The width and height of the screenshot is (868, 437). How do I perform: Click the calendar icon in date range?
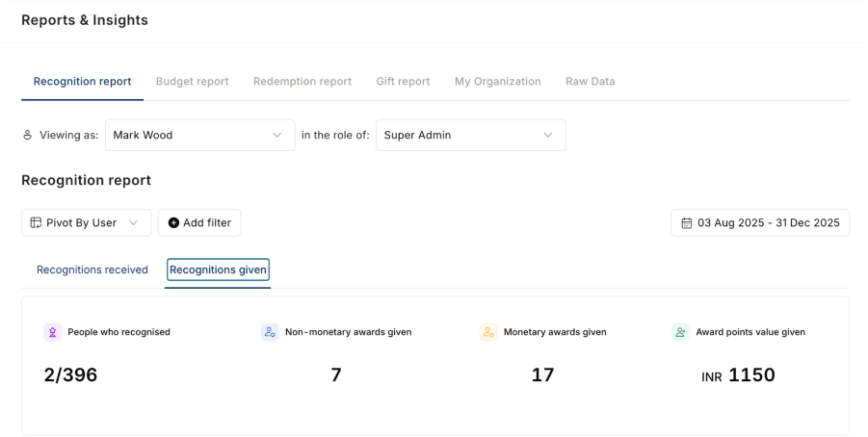[x=687, y=223]
